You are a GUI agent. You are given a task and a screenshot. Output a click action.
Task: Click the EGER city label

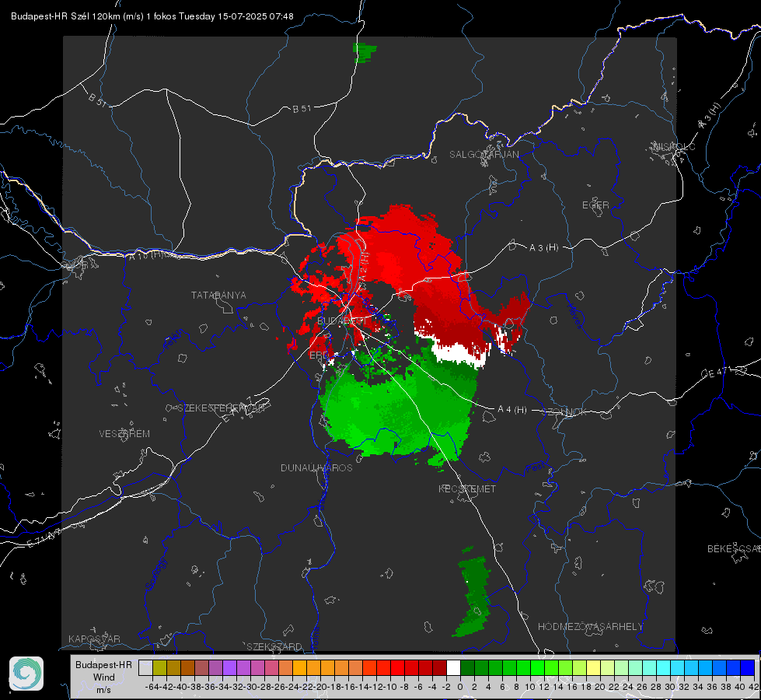[x=595, y=205]
